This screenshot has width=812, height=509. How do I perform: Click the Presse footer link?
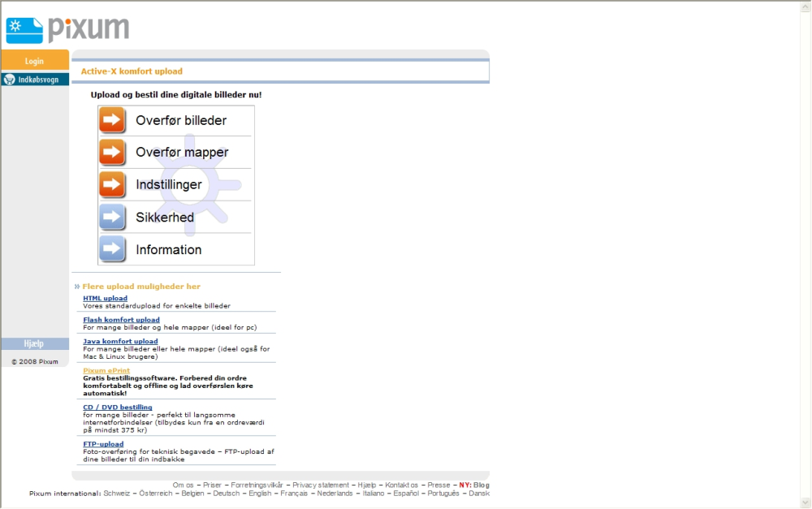[438, 485]
